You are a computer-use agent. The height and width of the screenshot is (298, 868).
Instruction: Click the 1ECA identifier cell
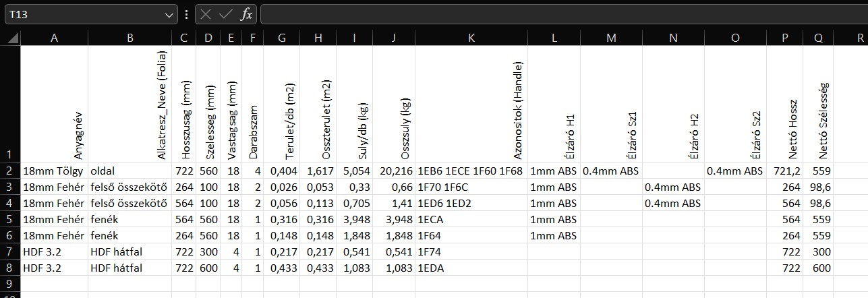(471, 218)
